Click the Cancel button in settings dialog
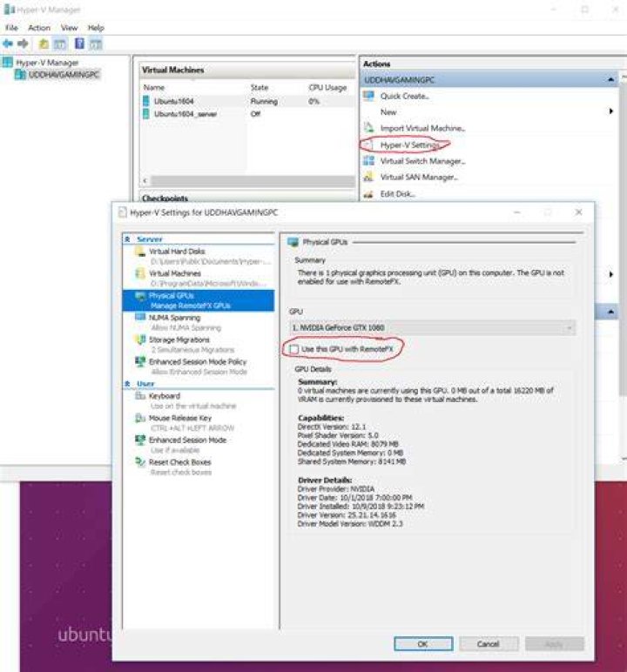This screenshot has height=672, width=627. pos(489,644)
